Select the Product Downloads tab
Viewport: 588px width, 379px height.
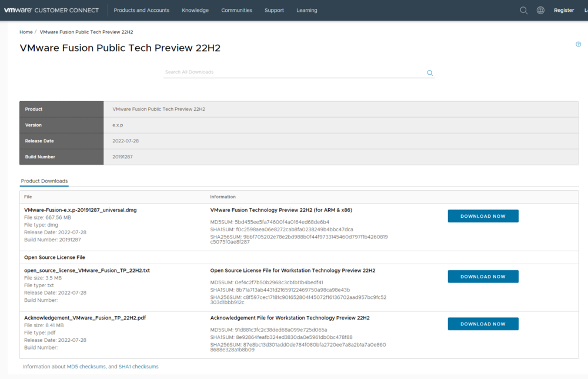tap(44, 181)
